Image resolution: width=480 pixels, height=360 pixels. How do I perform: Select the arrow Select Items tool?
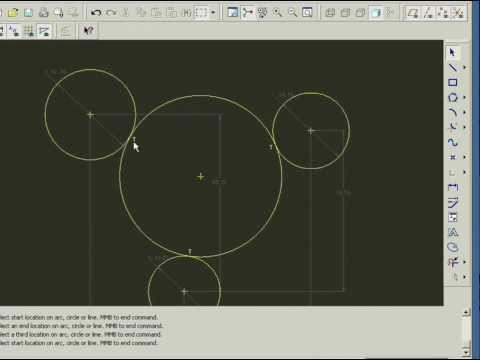pyautogui.click(x=452, y=53)
